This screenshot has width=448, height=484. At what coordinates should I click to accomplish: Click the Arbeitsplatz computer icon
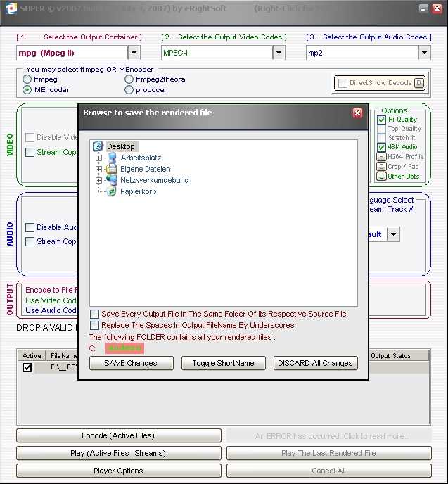[x=112, y=158]
